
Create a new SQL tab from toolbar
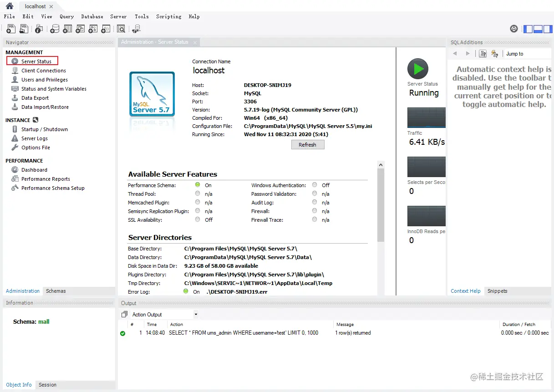tap(11, 29)
